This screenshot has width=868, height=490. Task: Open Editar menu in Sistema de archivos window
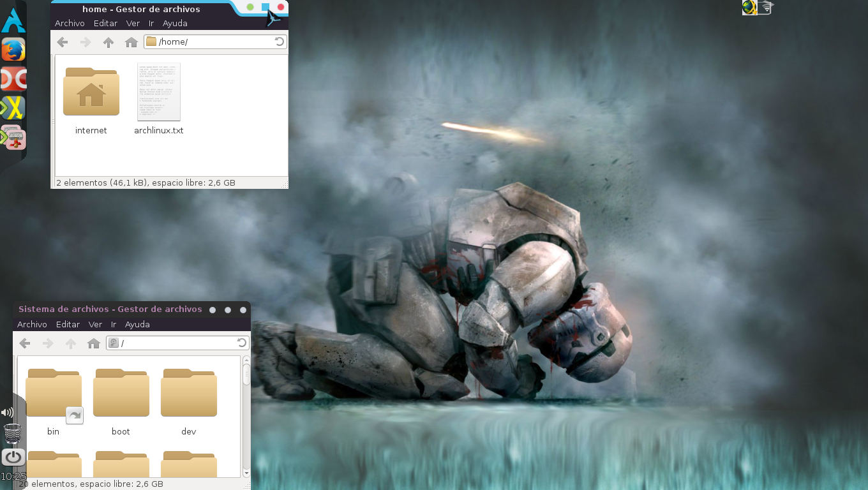(x=68, y=324)
